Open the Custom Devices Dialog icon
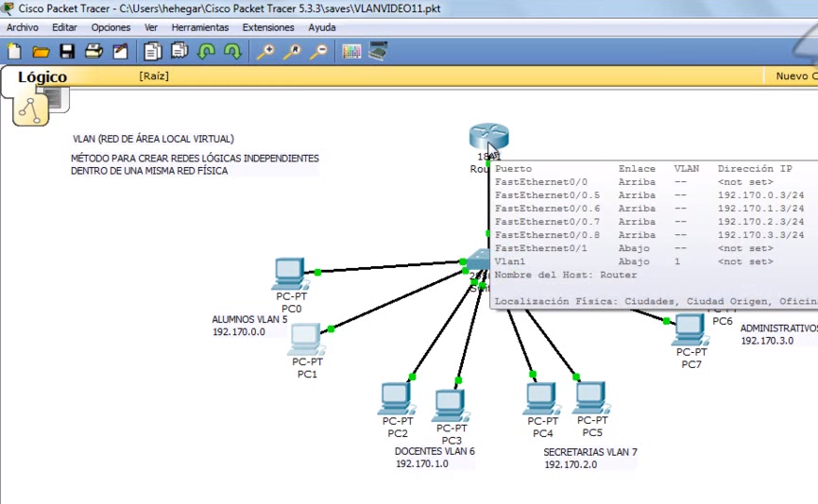The width and height of the screenshot is (818, 504). point(378,51)
